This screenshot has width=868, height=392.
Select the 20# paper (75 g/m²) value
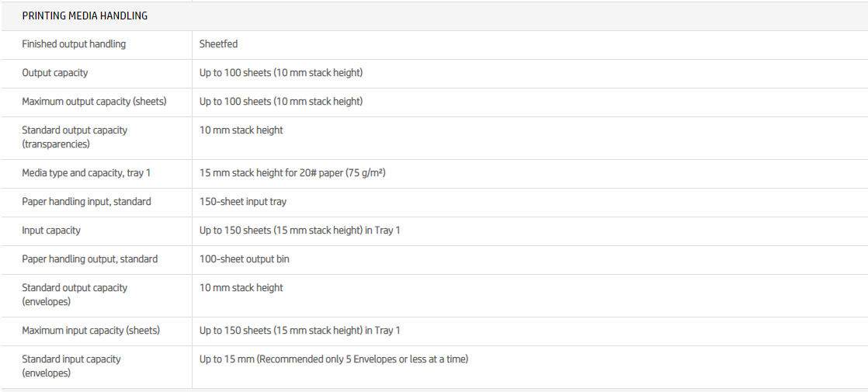click(293, 173)
